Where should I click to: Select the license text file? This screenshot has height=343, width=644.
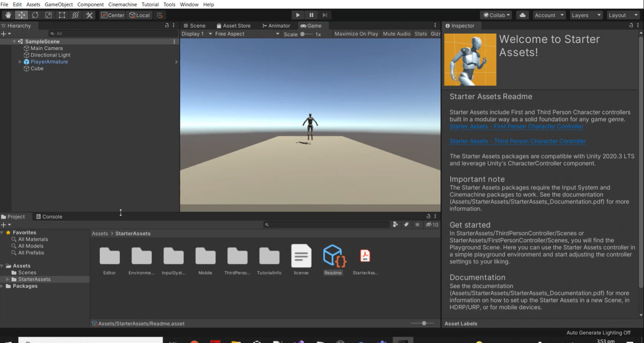point(301,260)
